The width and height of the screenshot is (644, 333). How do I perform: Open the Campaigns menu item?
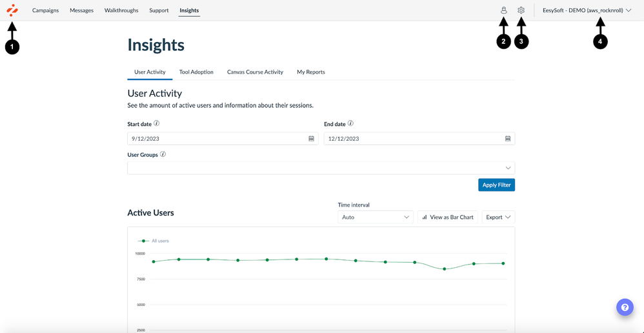[x=45, y=10]
